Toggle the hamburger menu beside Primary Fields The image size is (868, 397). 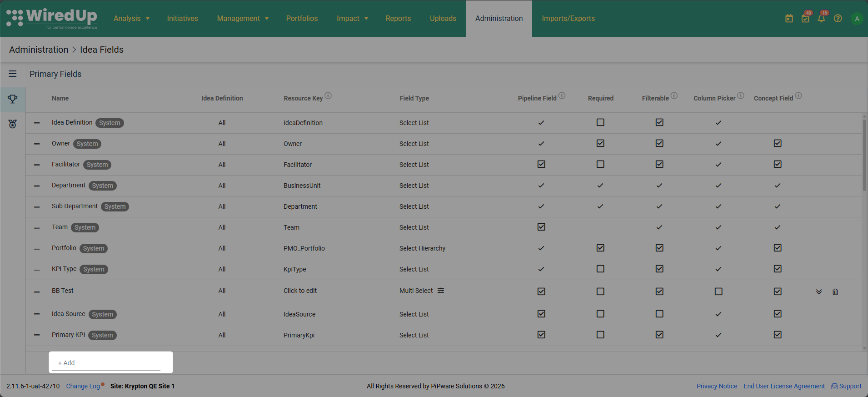tap(13, 74)
